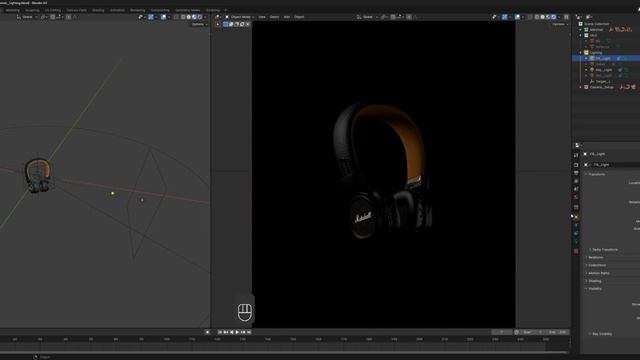The width and height of the screenshot is (640, 360).
Task: Toggle X-ray in right viewport header
Action: point(530,17)
